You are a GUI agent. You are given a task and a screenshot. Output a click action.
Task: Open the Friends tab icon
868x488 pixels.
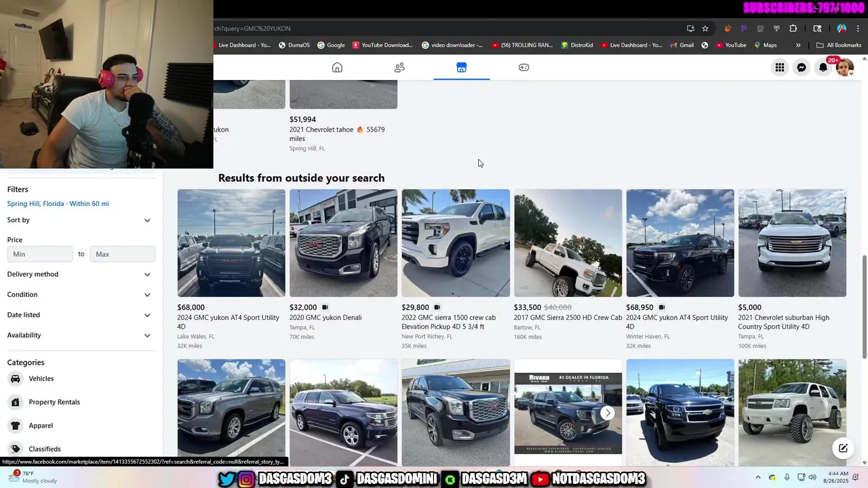coord(399,67)
